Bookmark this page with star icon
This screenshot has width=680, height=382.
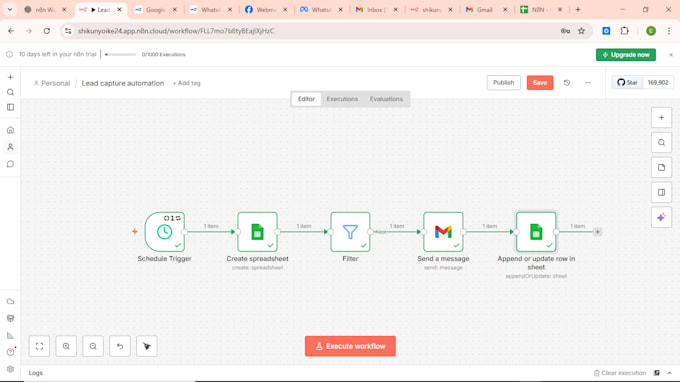[x=582, y=31]
